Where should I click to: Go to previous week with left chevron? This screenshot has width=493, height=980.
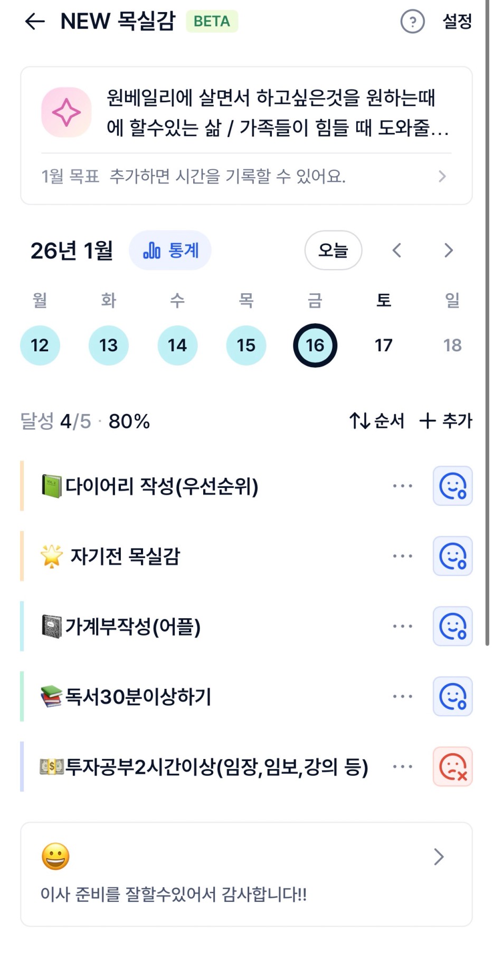click(397, 250)
